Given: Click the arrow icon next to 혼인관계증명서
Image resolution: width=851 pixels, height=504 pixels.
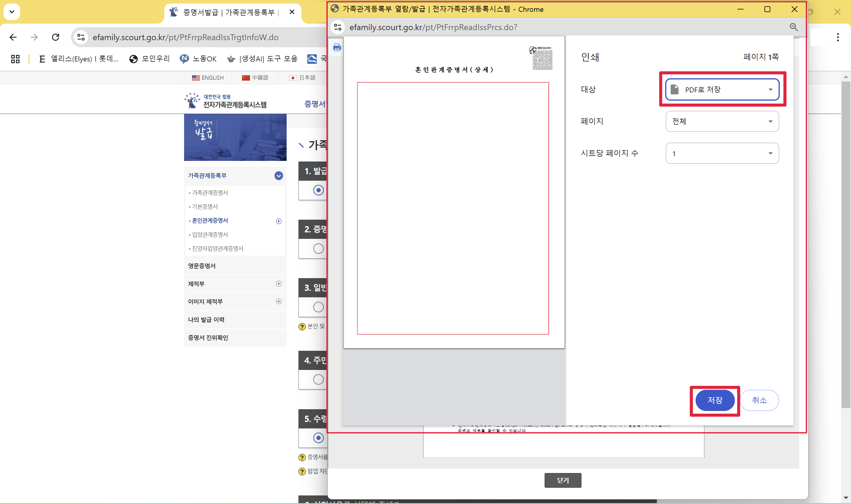Looking at the screenshot, I should tap(279, 221).
